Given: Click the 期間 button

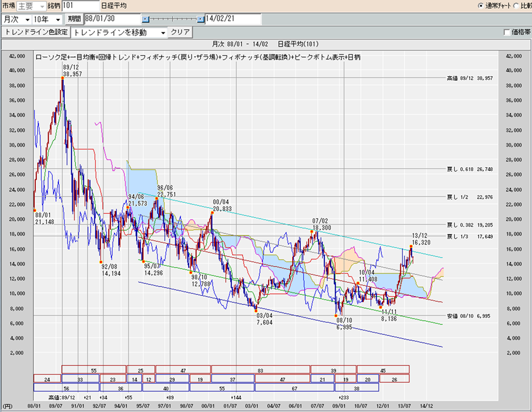Looking at the screenshot, I should tap(74, 19).
